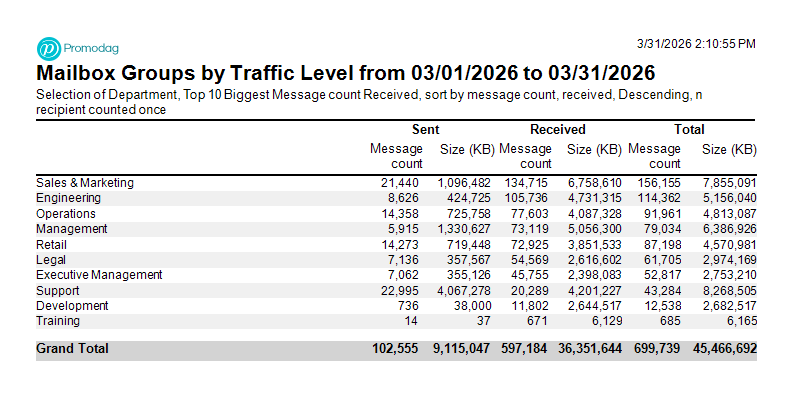Select the Management row label
Screen dimensions: 792x395
pyautogui.click(x=72, y=229)
